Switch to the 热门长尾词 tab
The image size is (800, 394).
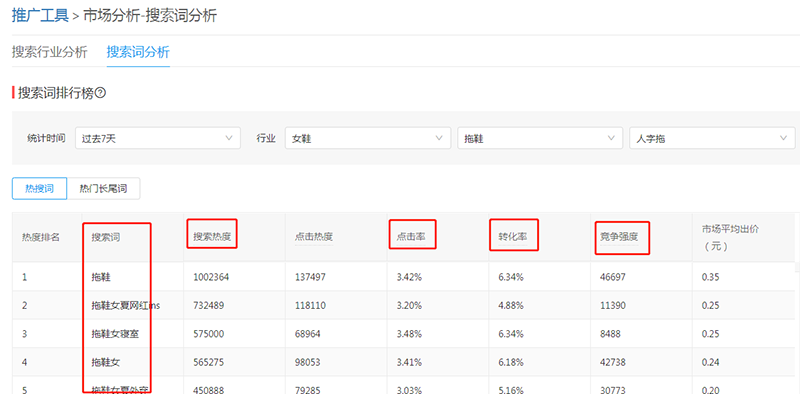[103, 188]
